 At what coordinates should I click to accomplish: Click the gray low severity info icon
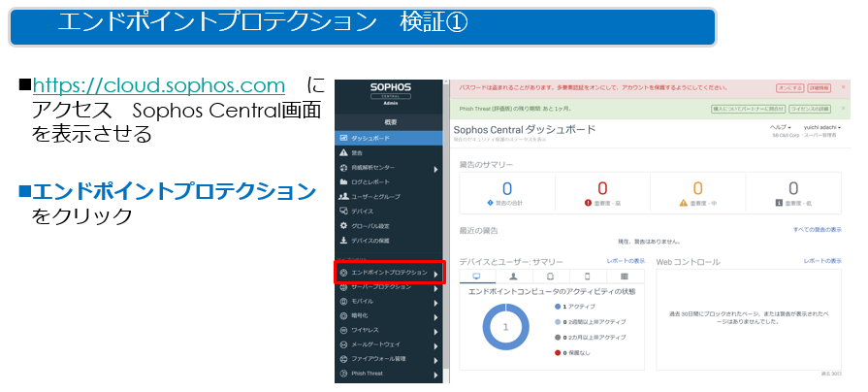(x=780, y=203)
